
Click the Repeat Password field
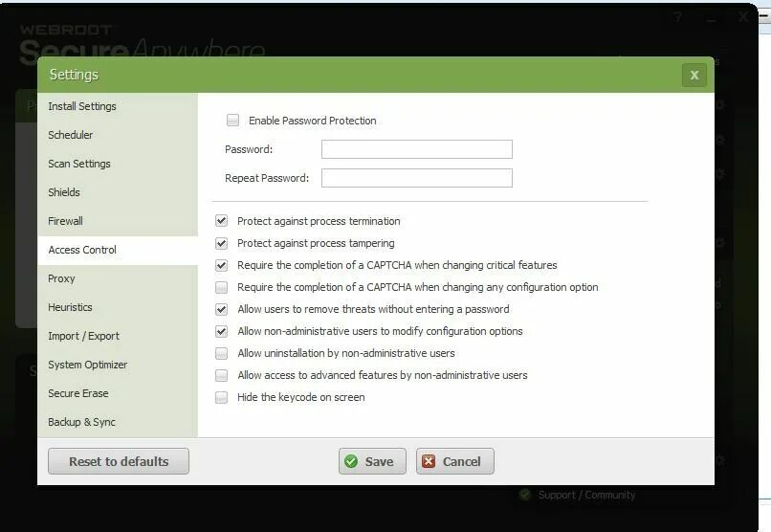417,178
